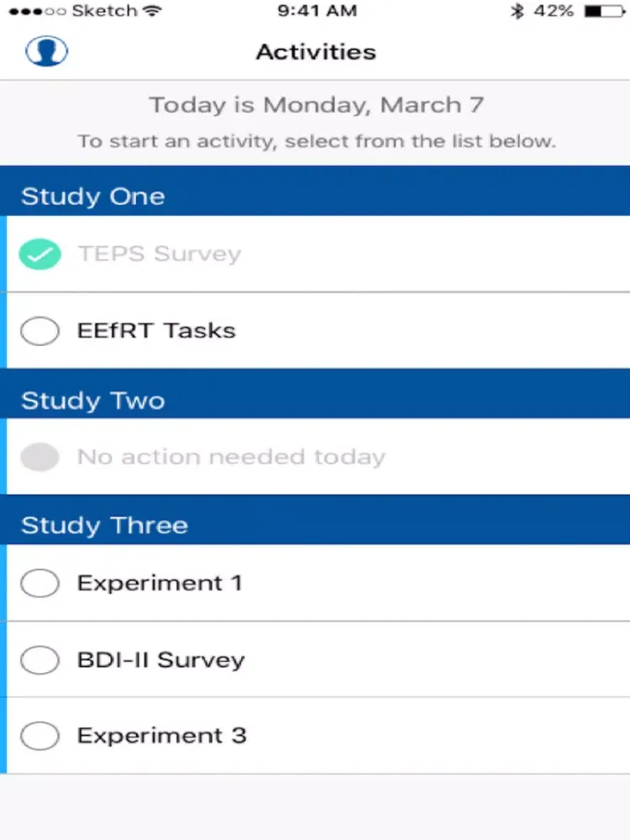The height and width of the screenshot is (840, 630).
Task: Tap the Activities title in navigation bar
Action: [316, 52]
